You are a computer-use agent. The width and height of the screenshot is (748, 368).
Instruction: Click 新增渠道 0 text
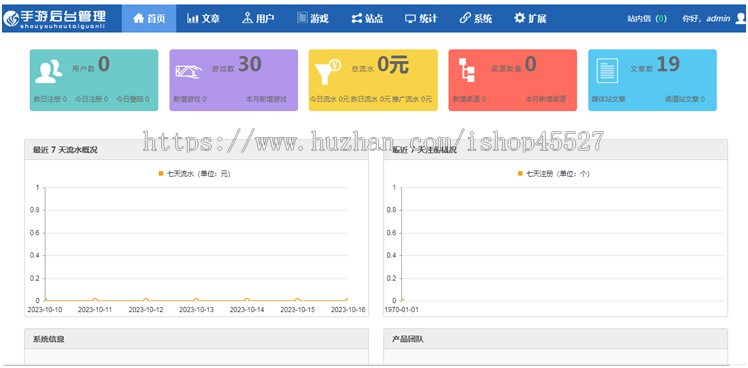469,99
